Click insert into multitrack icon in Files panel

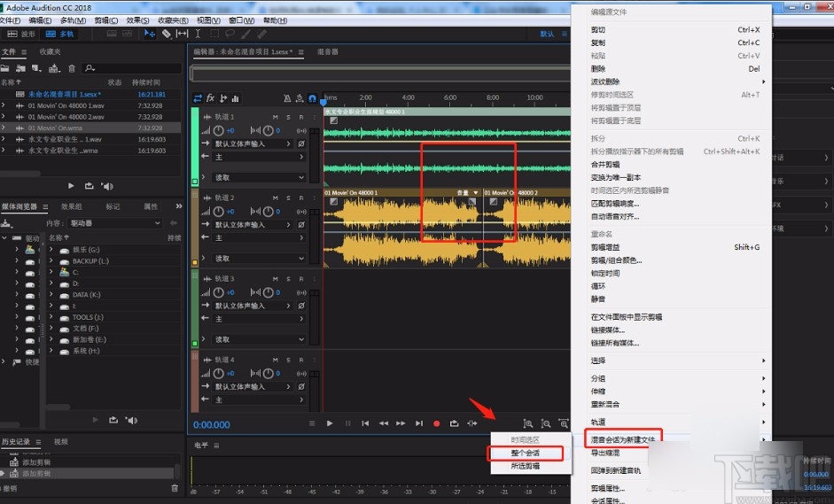(x=54, y=68)
